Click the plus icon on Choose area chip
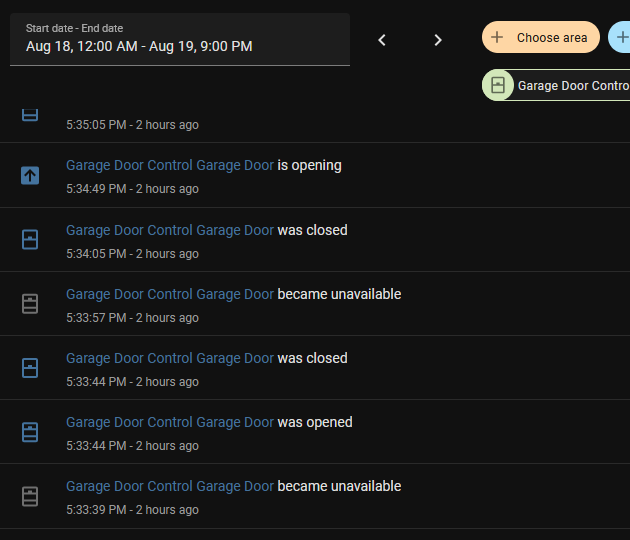 click(x=498, y=38)
